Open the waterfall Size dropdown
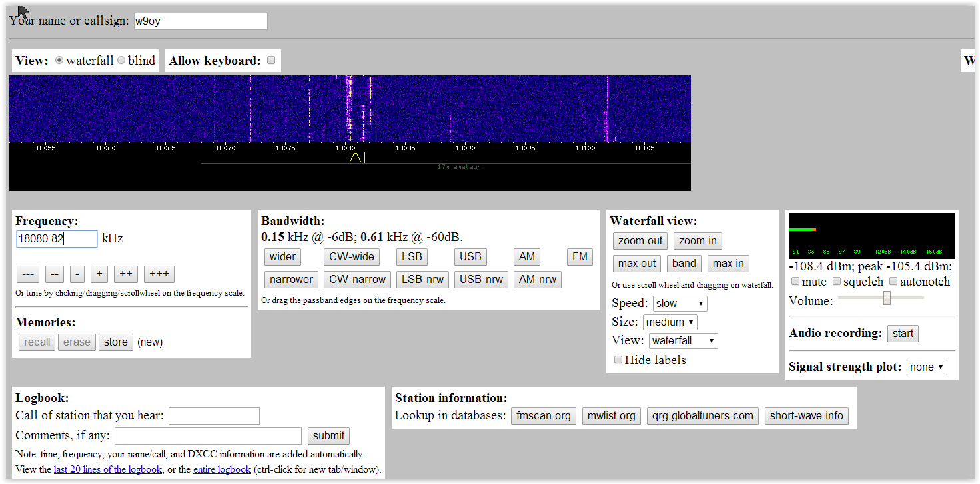This screenshot has height=484, width=980. (670, 322)
